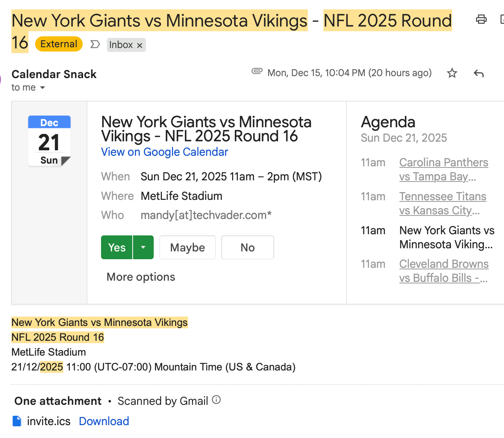The image size is (504, 438).
Task: Open Cleveland Browns vs Buffalo Bills agenda item
Action: point(444,271)
